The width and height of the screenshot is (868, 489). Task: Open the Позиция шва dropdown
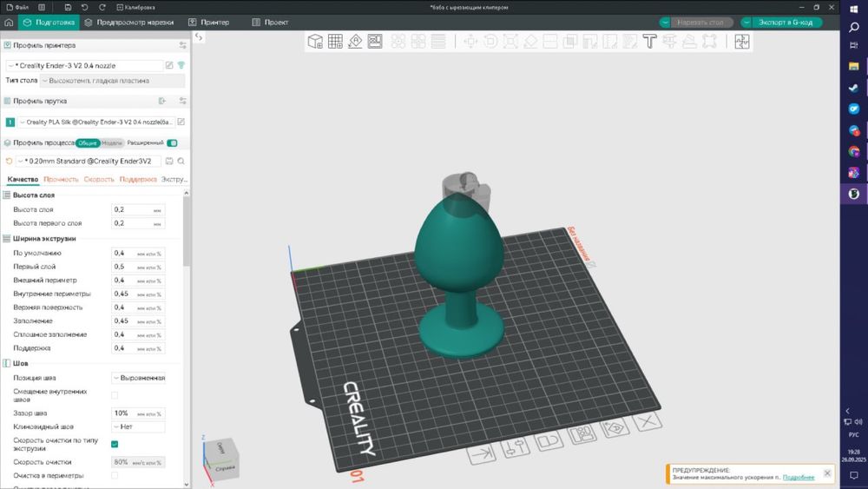click(138, 378)
